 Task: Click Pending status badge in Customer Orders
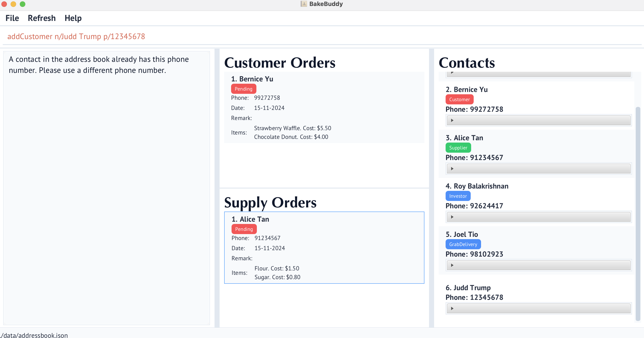[243, 89]
